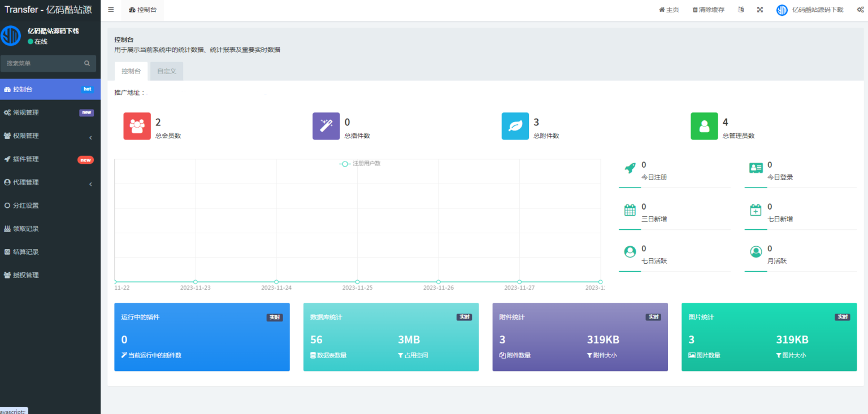Image resolution: width=868 pixels, height=414 pixels.
Task: Click the purple 总插件数 magic wand icon
Action: point(326,126)
